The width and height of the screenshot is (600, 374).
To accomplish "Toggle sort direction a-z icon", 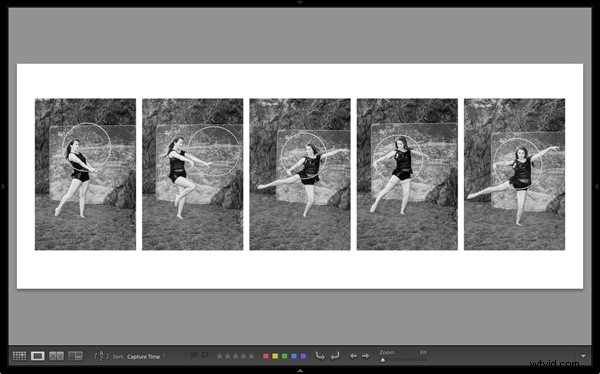I will point(101,356).
